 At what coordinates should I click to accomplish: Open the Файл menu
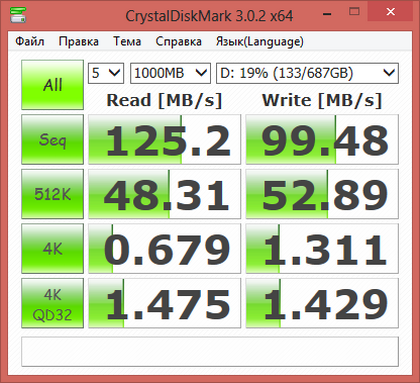(30, 41)
